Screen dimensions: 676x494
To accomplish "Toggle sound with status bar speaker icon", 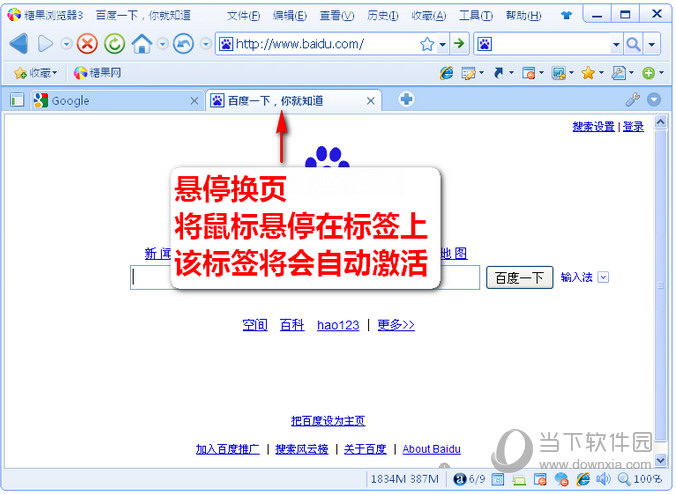I will [603, 478].
